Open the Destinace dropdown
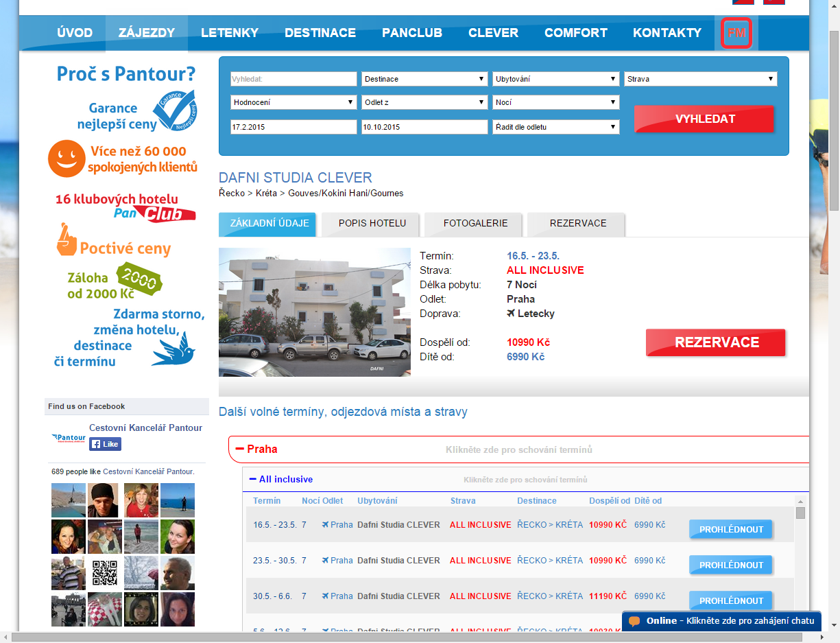Image resolution: width=840 pixels, height=643 pixels. [x=424, y=79]
